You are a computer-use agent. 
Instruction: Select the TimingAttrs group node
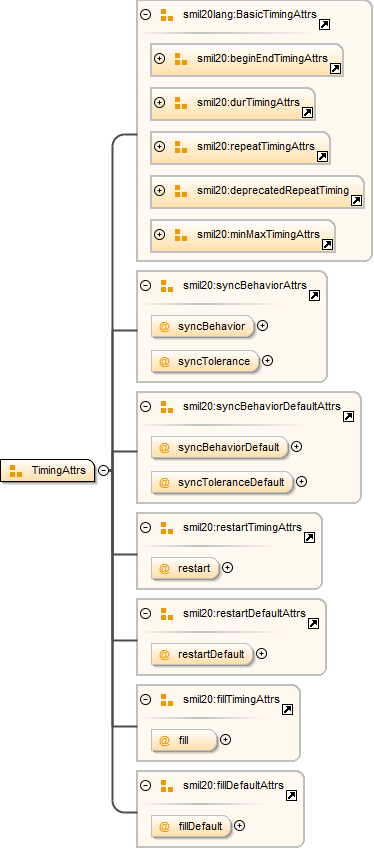coord(47,471)
